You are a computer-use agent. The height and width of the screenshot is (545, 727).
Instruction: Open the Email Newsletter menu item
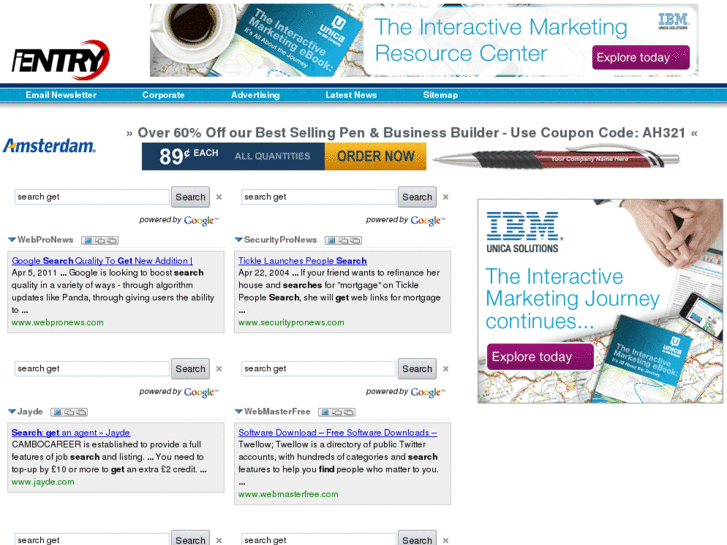click(61, 95)
